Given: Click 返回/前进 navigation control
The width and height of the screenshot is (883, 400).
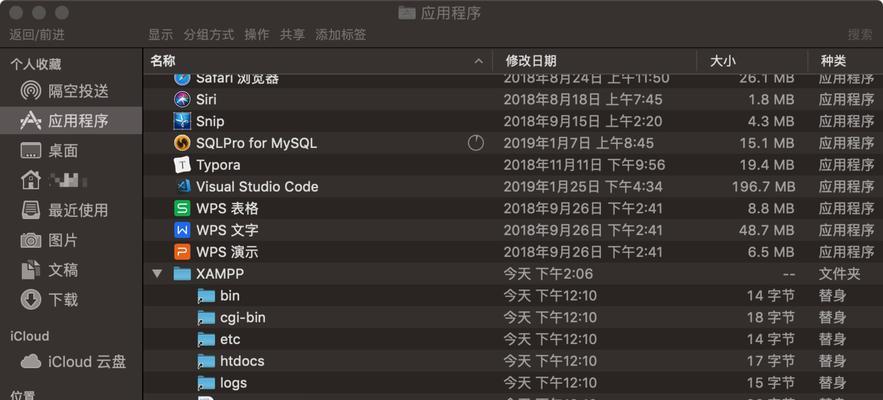Looking at the screenshot, I should click(37, 34).
